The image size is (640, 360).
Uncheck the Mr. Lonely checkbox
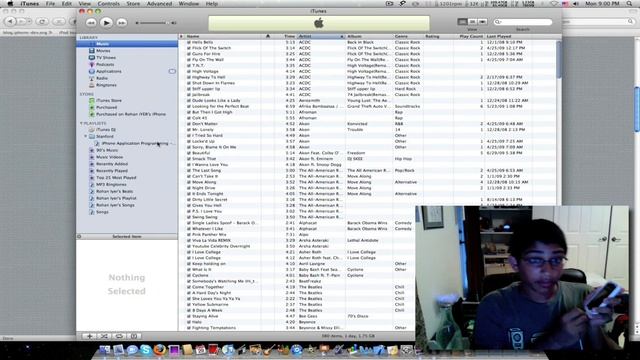click(189, 130)
